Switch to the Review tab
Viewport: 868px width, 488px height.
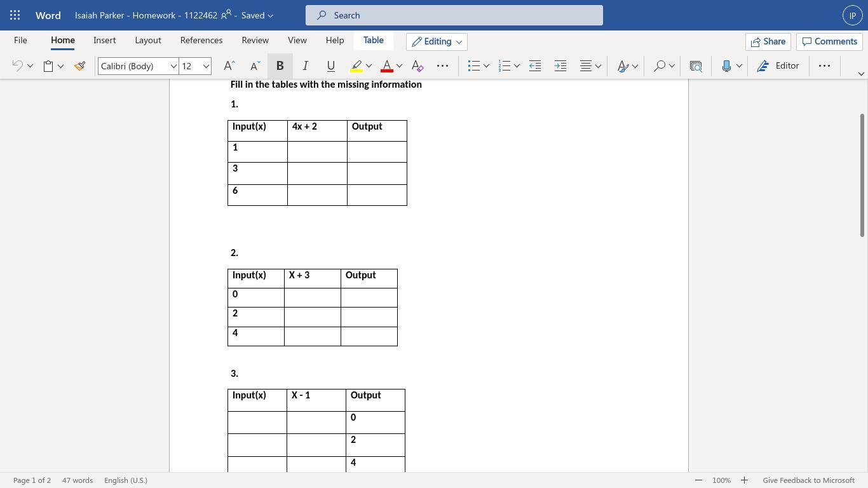pos(255,40)
